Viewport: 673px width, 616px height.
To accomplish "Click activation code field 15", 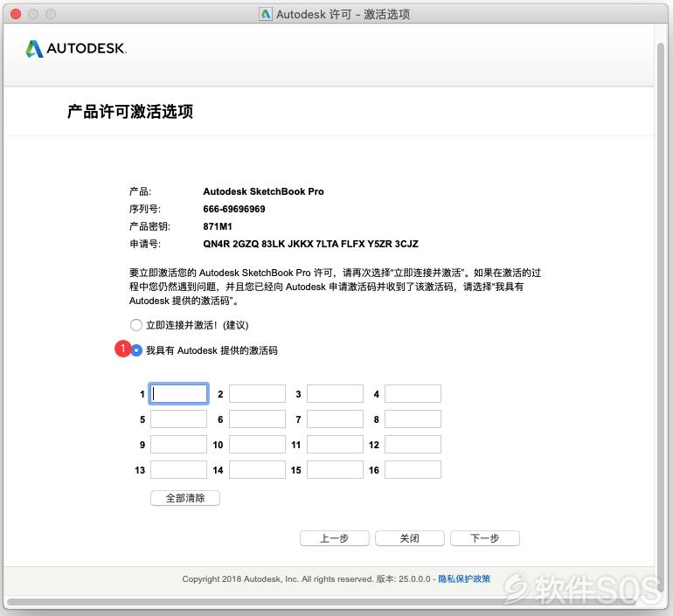I will tap(336, 470).
